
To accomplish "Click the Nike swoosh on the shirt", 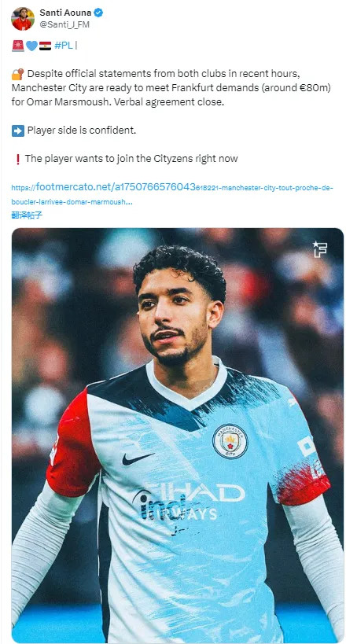I will 138,458.
